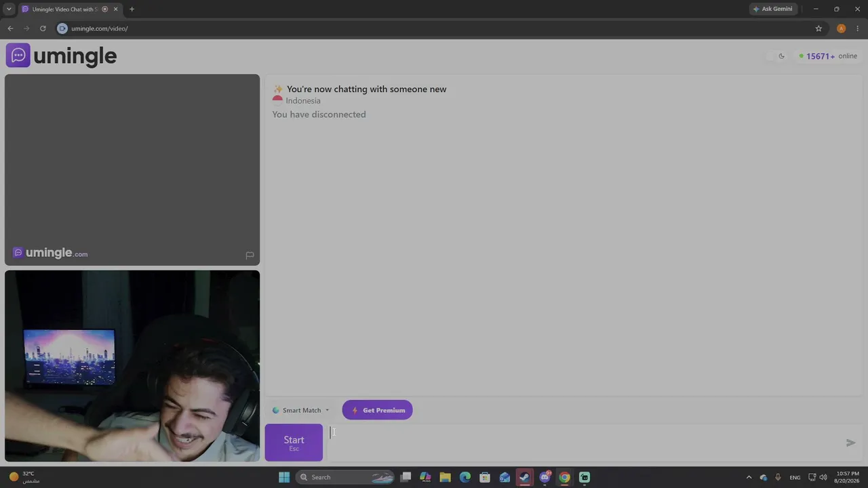The image size is (868, 488).
Task: Open the Outlook mail app on the taskbar
Action: click(x=505, y=477)
